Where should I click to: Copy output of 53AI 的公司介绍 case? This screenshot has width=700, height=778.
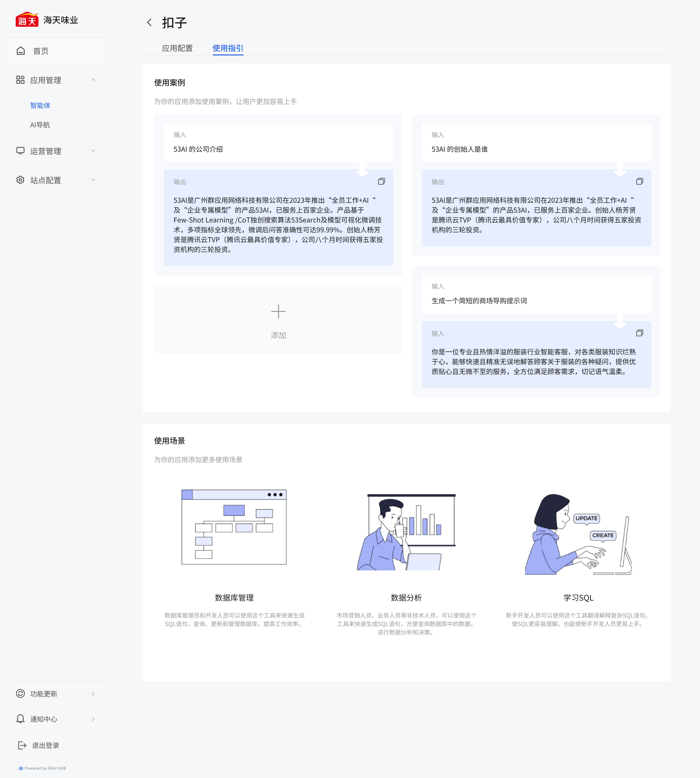(382, 182)
